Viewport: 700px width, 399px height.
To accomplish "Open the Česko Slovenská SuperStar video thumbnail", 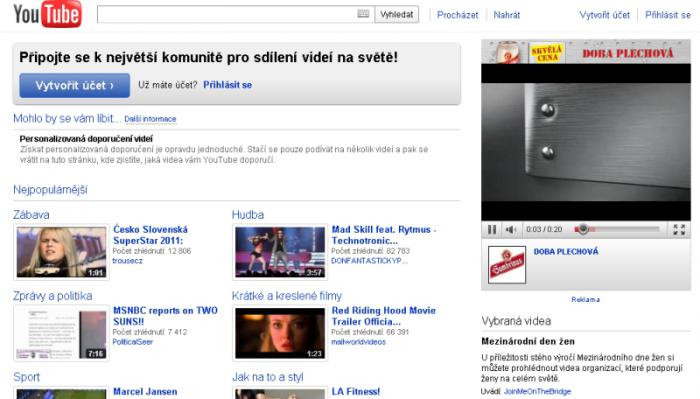I will (x=62, y=252).
